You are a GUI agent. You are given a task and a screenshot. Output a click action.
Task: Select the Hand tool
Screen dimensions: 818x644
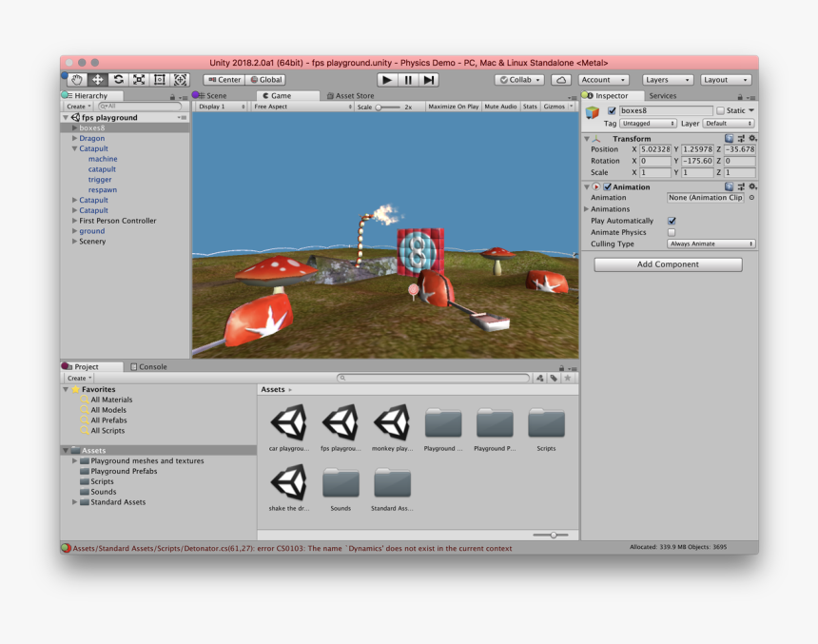click(77, 80)
